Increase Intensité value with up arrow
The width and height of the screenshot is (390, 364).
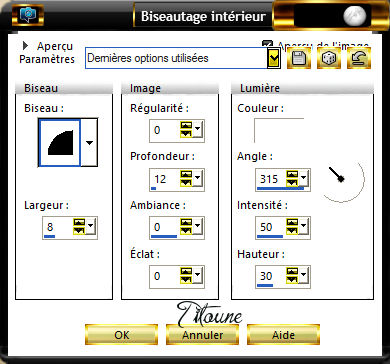coord(292,222)
